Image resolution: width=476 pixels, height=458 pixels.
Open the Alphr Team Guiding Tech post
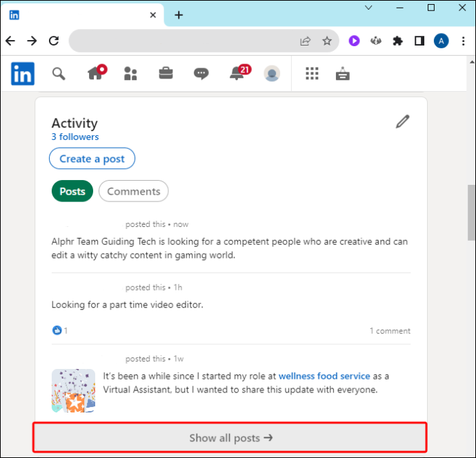point(230,248)
